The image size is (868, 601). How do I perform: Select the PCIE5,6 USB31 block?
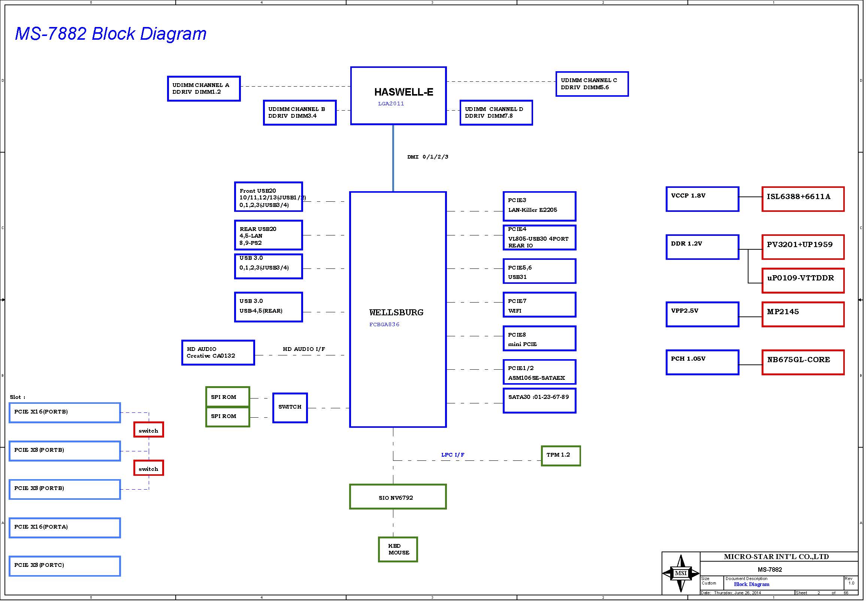tap(539, 271)
